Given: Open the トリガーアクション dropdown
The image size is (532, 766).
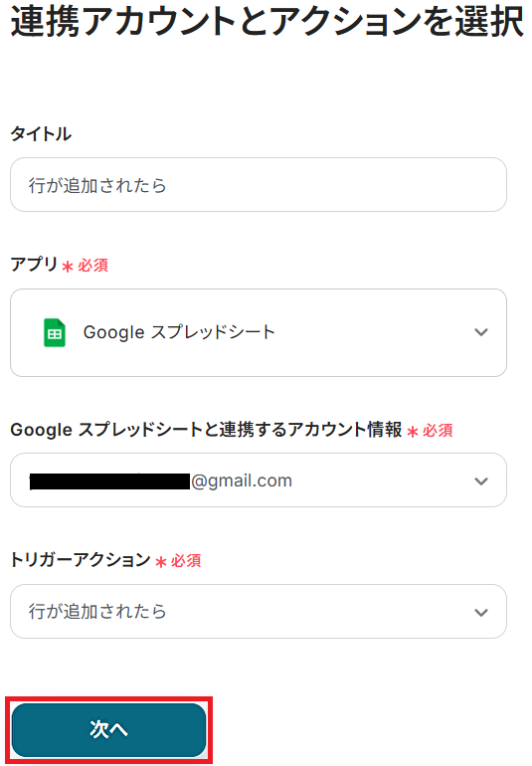Looking at the screenshot, I should click(259, 611).
